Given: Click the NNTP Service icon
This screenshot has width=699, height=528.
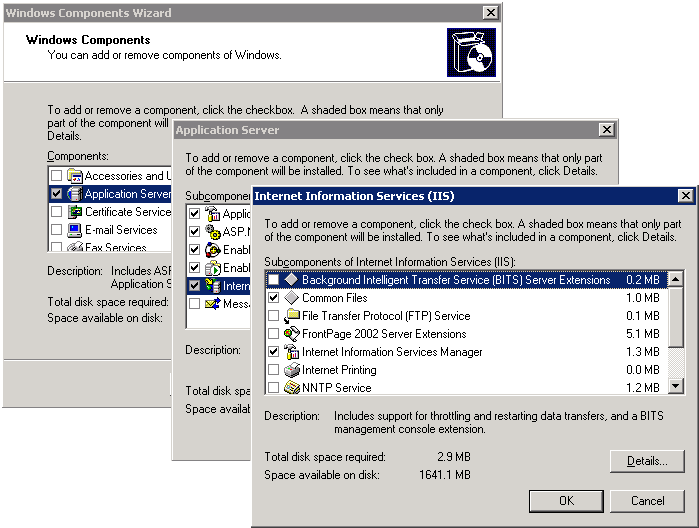Looking at the screenshot, I should [291, 387].
